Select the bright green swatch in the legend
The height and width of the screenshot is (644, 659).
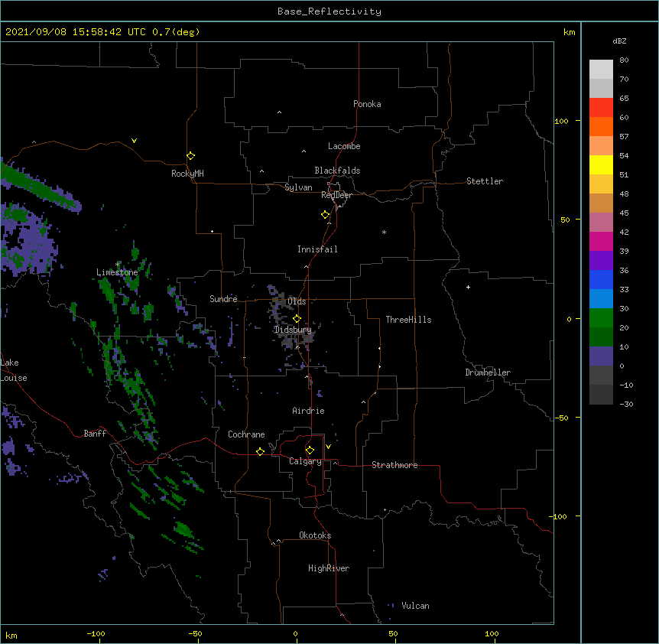click(x=601, y=318)
